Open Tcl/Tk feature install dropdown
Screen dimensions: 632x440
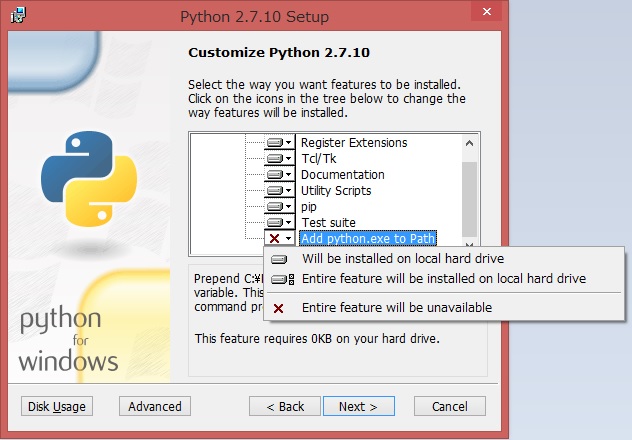(x=280, y=158)
